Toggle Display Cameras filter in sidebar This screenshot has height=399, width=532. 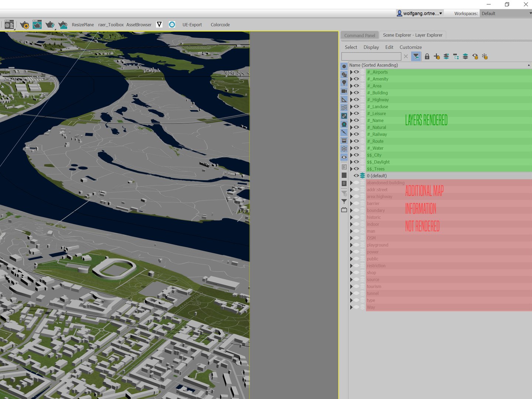(x=344, y=91)
